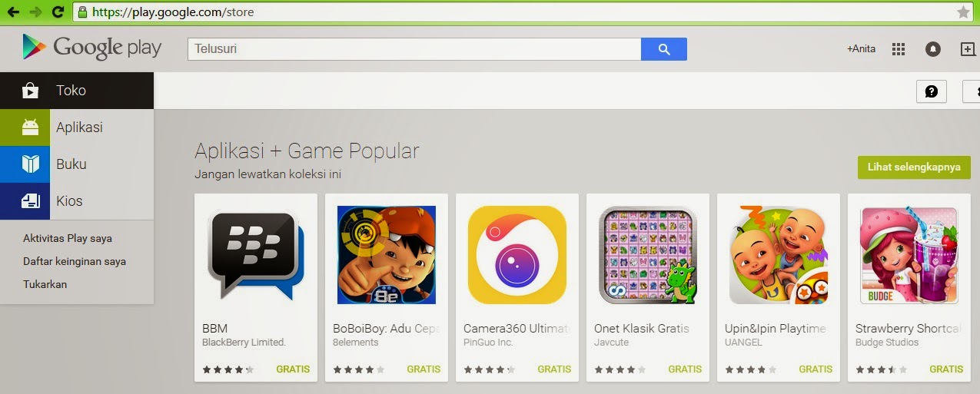The width and height of the screenshot is (980, 394).
Task: Bookmark page with the star icon
Action: [x=963, y=12]
